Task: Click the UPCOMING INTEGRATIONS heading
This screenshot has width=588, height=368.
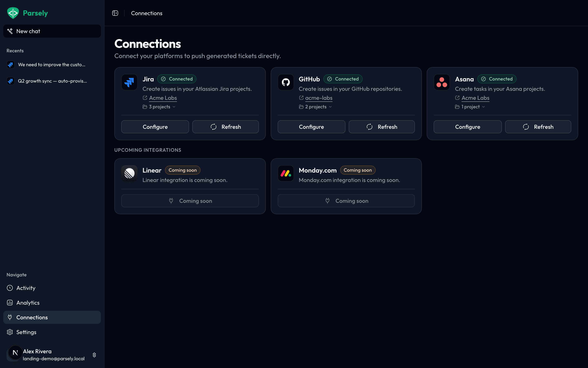Action: 148,150
